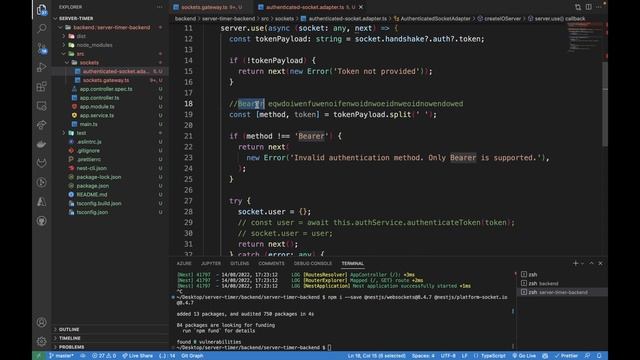Open Explorer views and more actions menu
This screenshot has width=640, height=360.
point(159,7)
